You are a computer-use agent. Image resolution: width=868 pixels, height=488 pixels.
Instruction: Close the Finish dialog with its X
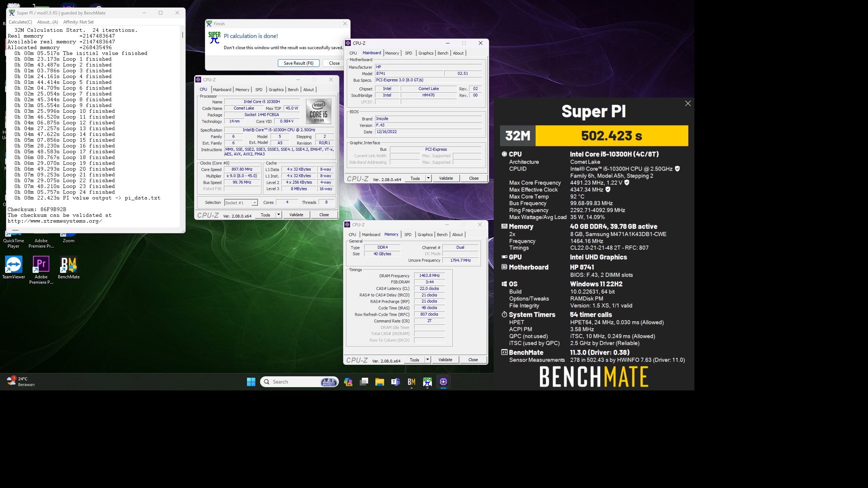tap(345, 23)
